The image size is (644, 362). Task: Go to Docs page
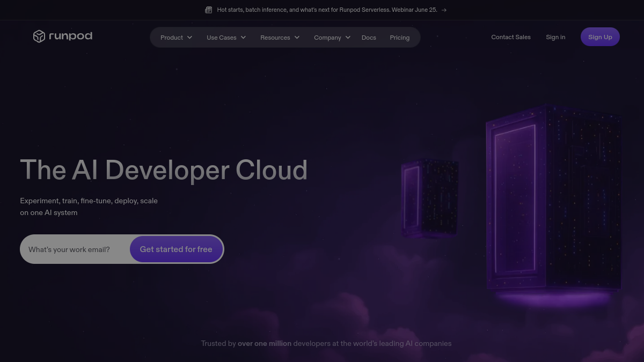click(369, 38)
